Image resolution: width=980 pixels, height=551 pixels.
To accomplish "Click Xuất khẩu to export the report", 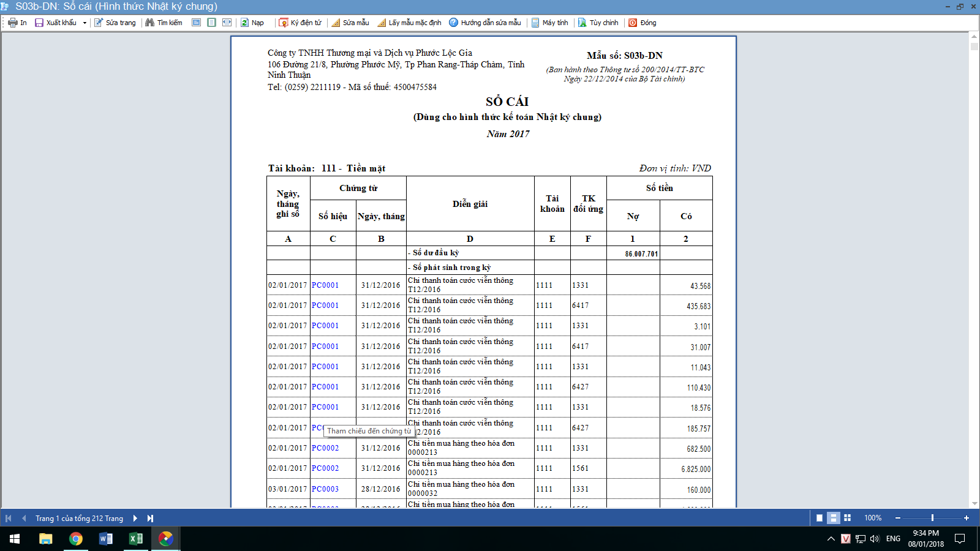I will 56,23.
